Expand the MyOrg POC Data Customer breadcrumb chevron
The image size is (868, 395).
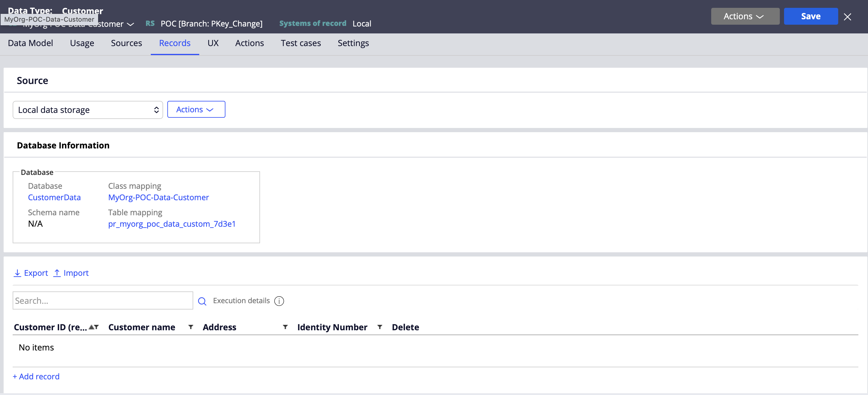(x=131, y=24)
